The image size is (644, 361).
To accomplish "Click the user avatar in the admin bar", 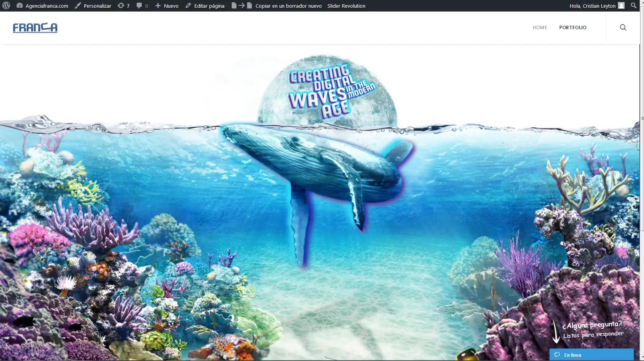I will [621, 6].
